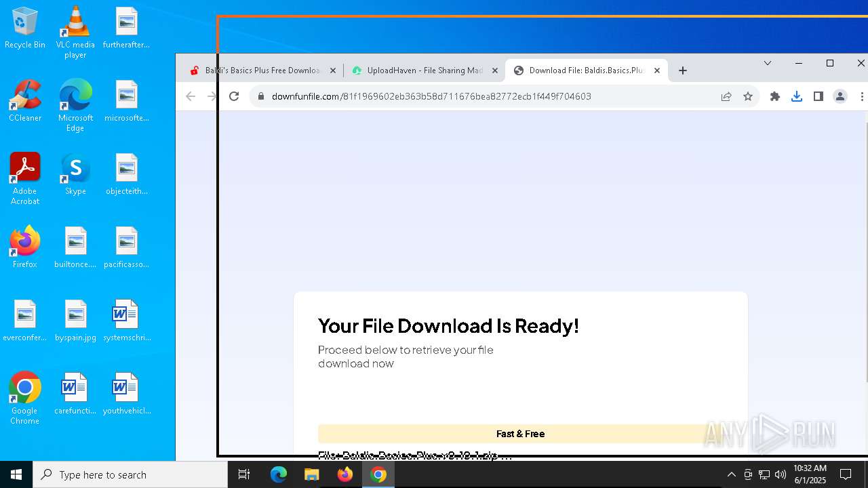The height and width of the screenshot is (488, 868).
Task: Select the Download File: Baldis.Basics tab
Action: [x=586, y=70]
